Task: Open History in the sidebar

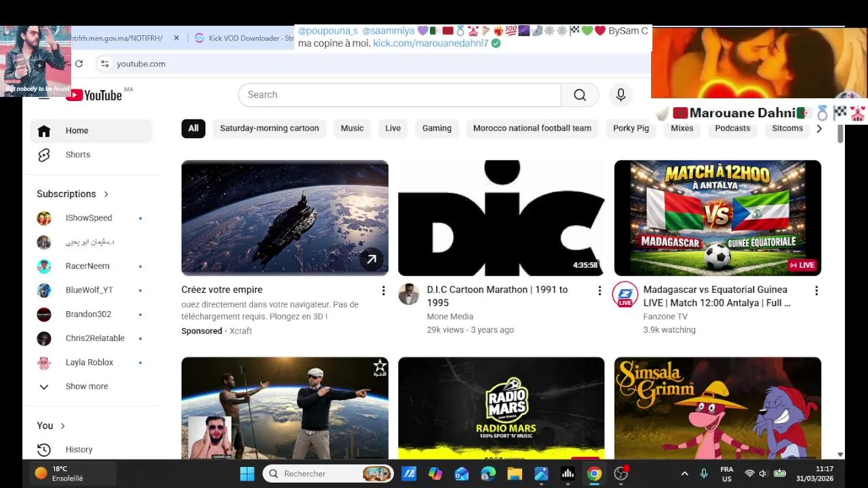Action: click(91, 449)
